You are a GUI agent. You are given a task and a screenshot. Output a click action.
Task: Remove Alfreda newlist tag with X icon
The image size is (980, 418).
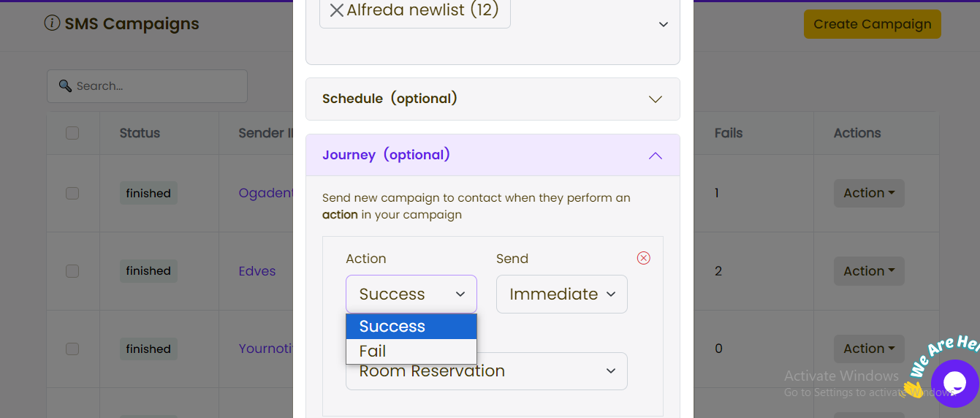pos(336,10)
